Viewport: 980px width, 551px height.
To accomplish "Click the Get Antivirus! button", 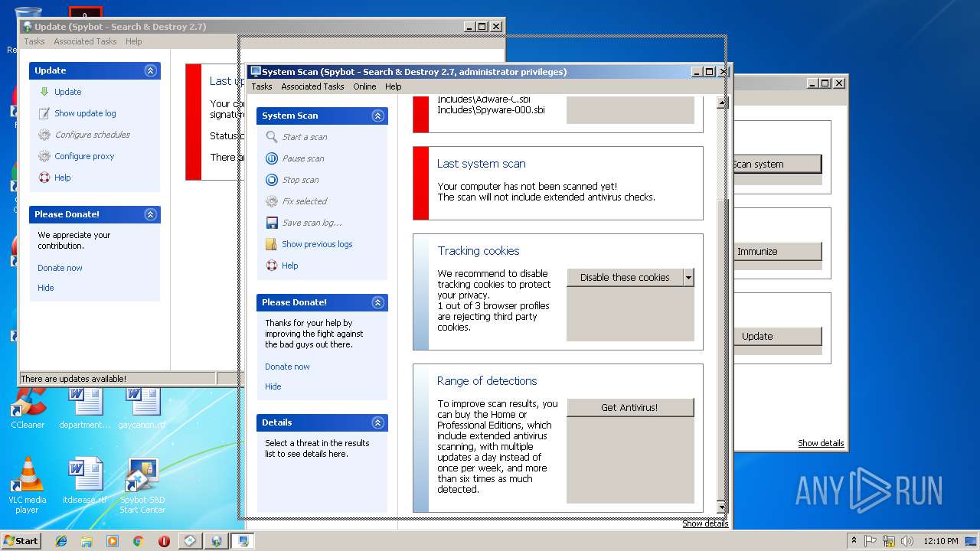I will 630,408.
